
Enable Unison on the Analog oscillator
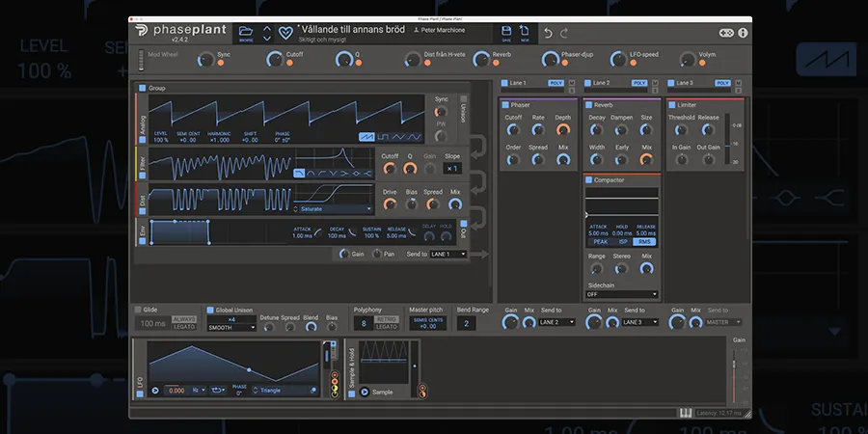tap(464, 99)
